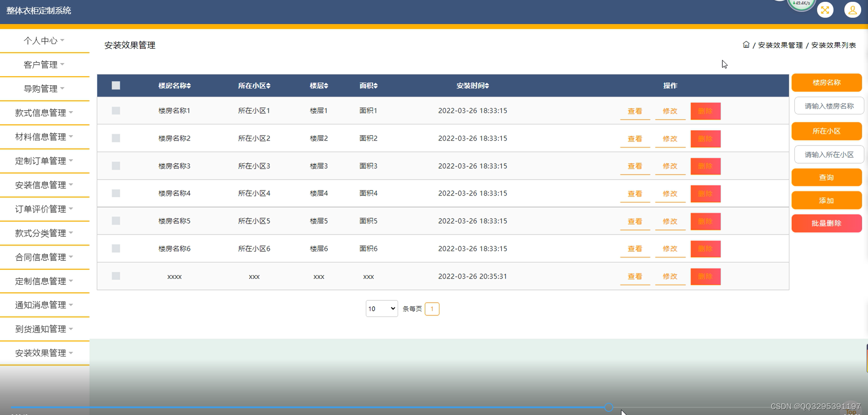The height and width of the screenshot is (415, 868).
Task: Delete the 楼房名称6 row
Action: pyautogui.click(x=705, y=249)
